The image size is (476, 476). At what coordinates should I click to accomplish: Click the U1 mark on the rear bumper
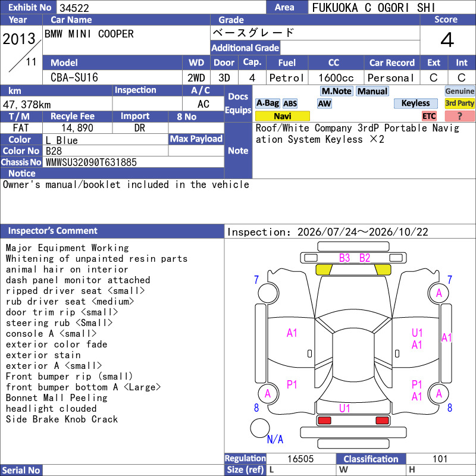pos(345,408)
